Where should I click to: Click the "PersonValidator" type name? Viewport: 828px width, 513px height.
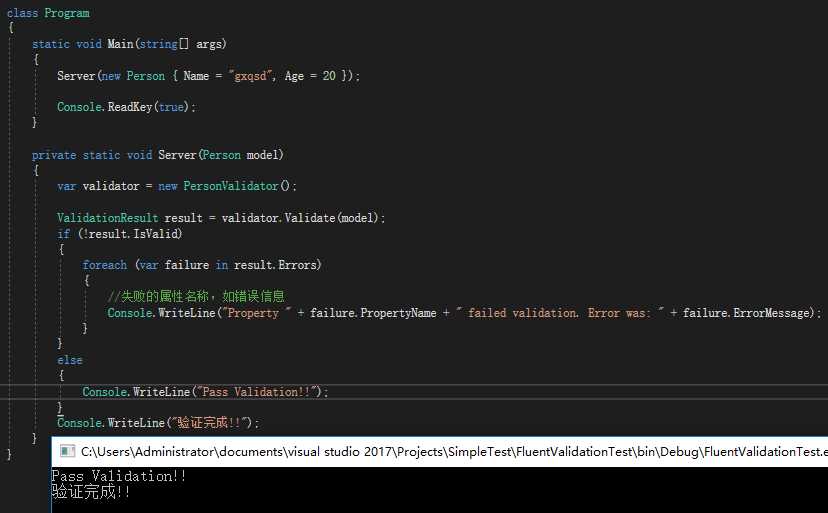[x=231, y=186]
